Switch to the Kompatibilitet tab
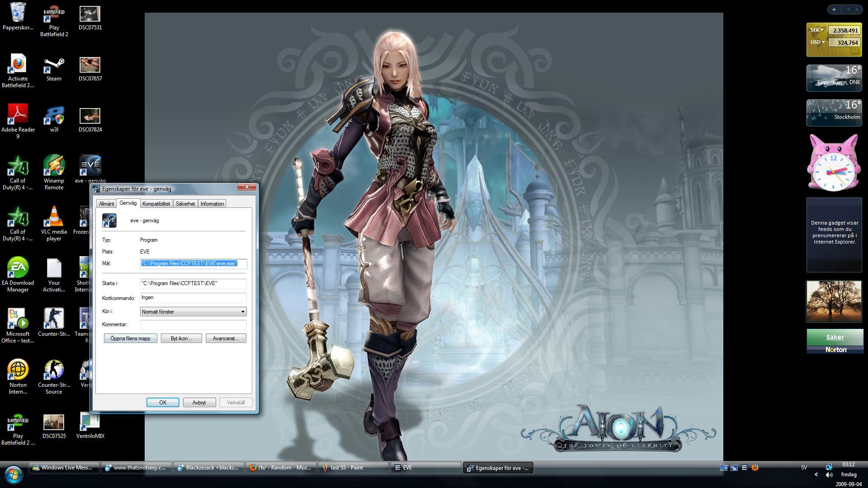868x488 pixels. click(x=156, y=204)
